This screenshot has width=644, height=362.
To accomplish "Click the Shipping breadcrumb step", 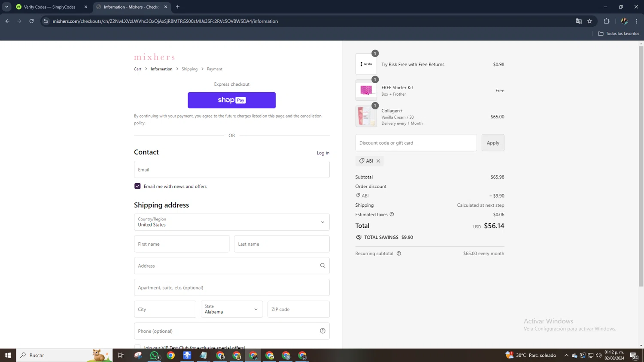I will (x=189, y=69).
